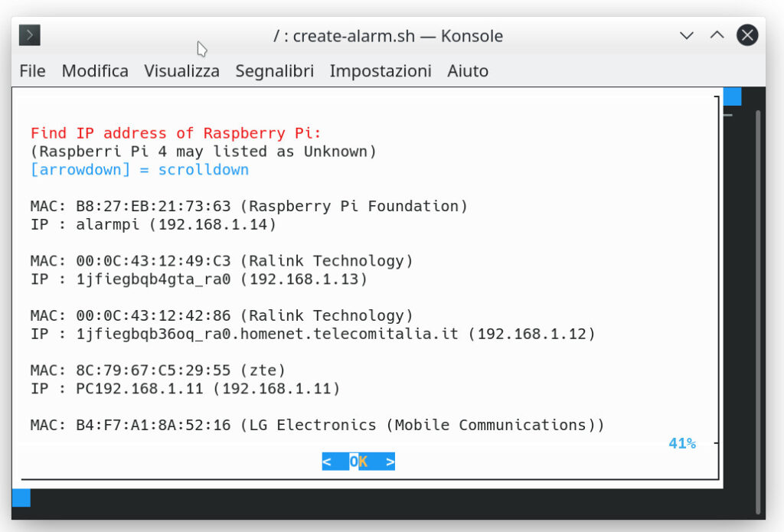Maximize the window with the up chevron
This screenshot has width=784, height=532.
pos(717,35)
